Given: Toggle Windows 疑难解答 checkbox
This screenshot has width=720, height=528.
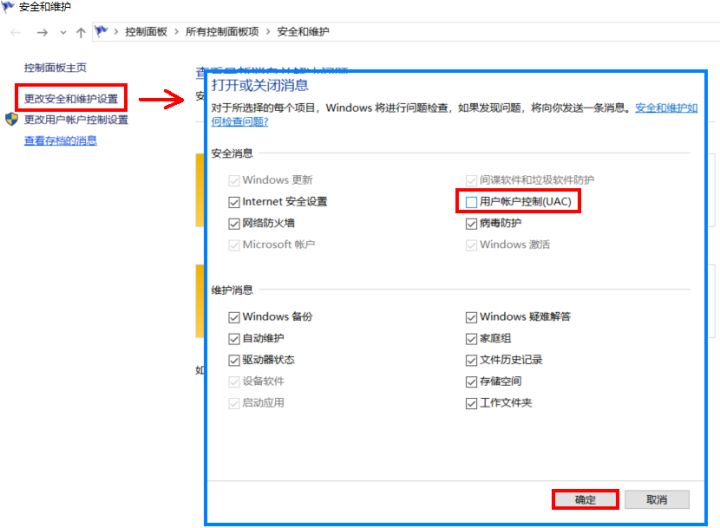Looking at the screenshot, I should (x=471, y=317).
